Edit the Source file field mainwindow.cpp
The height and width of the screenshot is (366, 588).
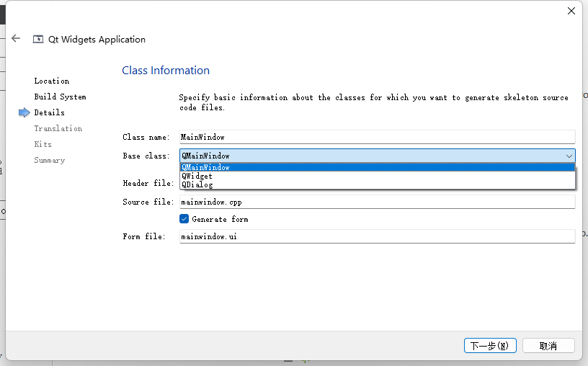[x=378, y=202]
